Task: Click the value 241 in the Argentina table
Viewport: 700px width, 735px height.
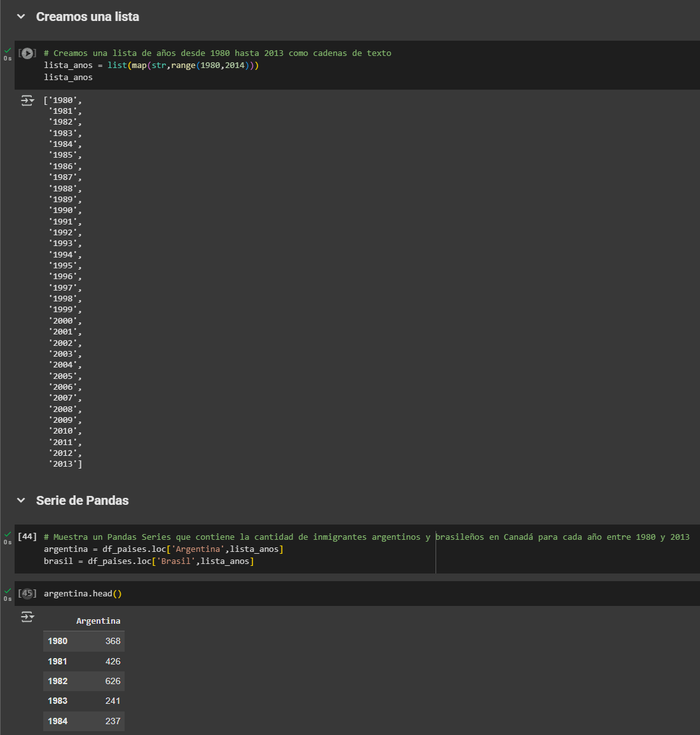Action: [x=113, y=701]
